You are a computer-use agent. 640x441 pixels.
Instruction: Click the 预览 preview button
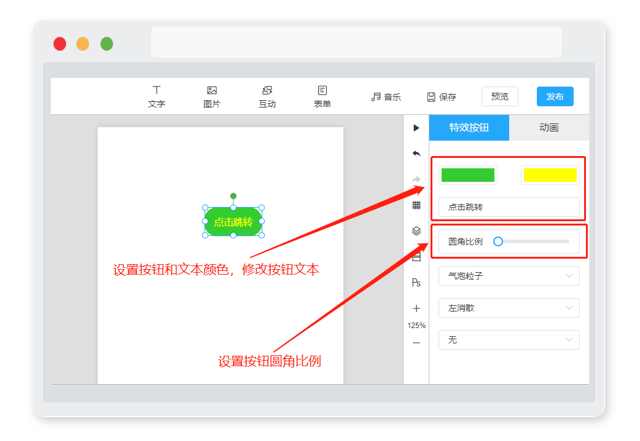coord(500,96)
